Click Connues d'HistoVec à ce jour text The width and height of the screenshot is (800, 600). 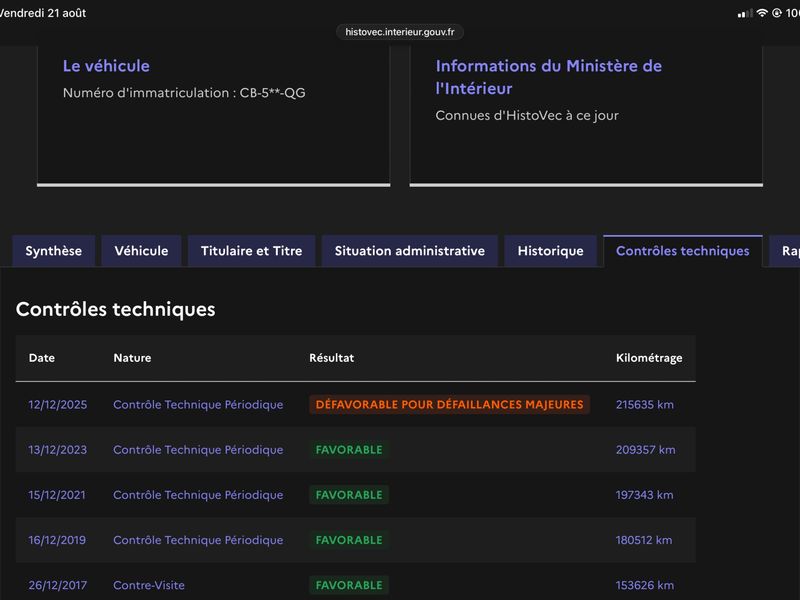tap(527, 116)
